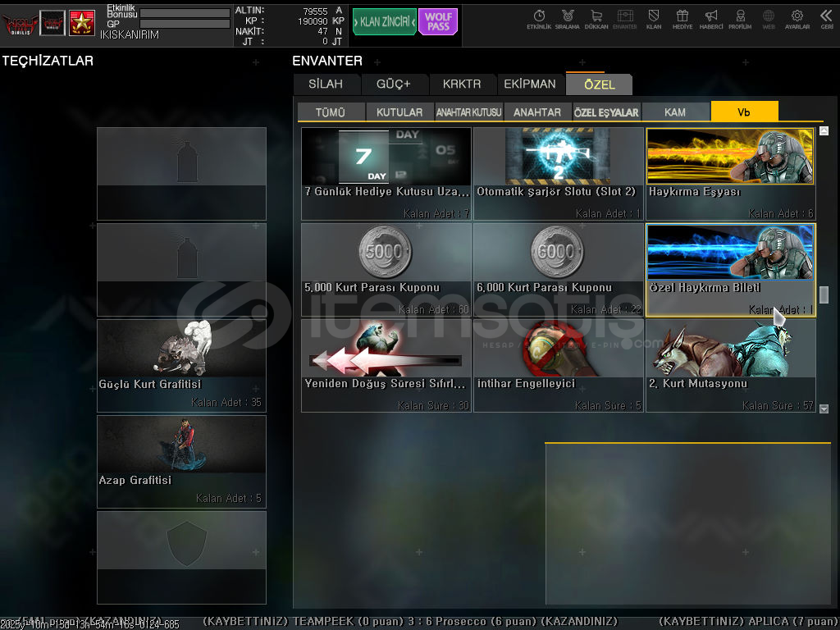Open the KLAN shield icon

tap(654, 20)
